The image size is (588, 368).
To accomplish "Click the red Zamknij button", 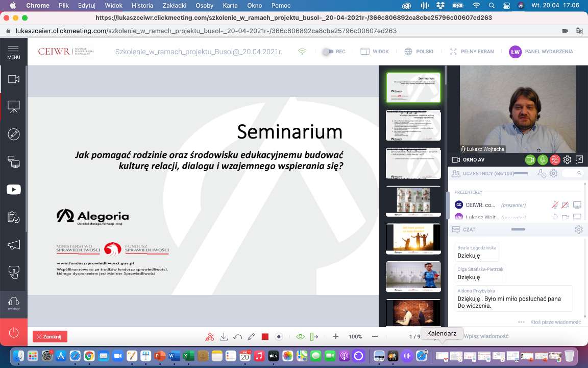I will [x=50, y=337].
